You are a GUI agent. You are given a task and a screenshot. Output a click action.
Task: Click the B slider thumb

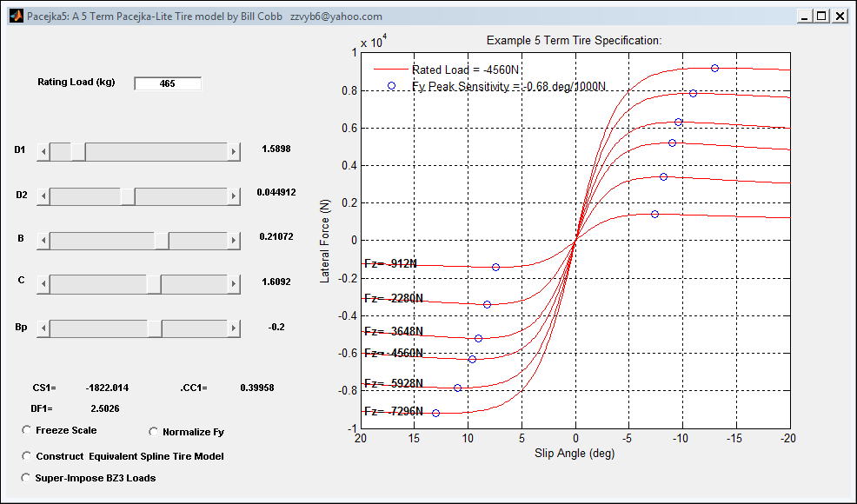162,241
